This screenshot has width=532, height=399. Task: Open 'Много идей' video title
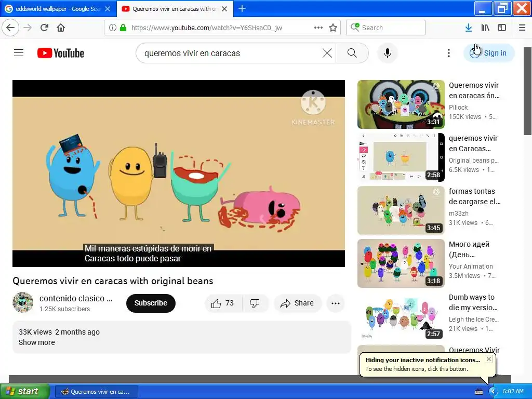(469, 249)
